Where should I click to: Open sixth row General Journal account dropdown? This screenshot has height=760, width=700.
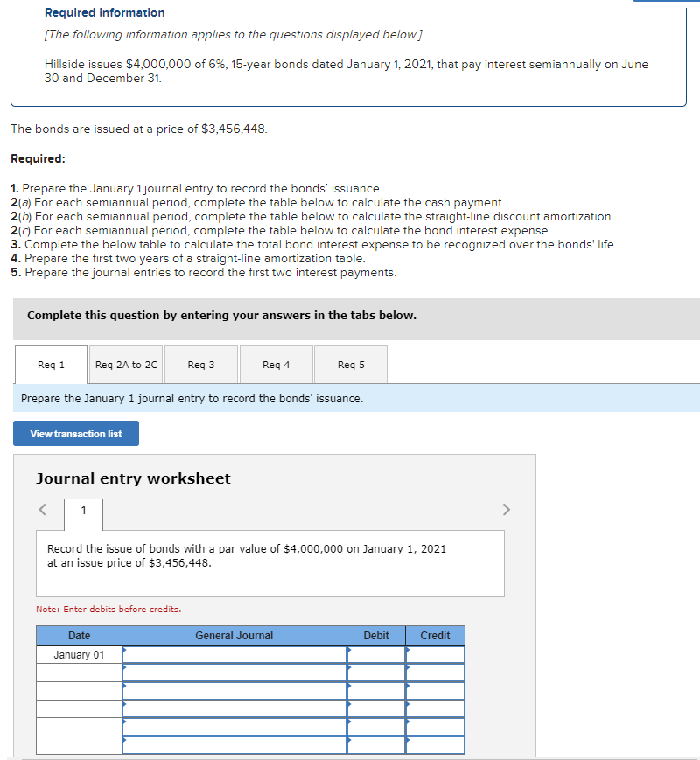coord(234,745)
